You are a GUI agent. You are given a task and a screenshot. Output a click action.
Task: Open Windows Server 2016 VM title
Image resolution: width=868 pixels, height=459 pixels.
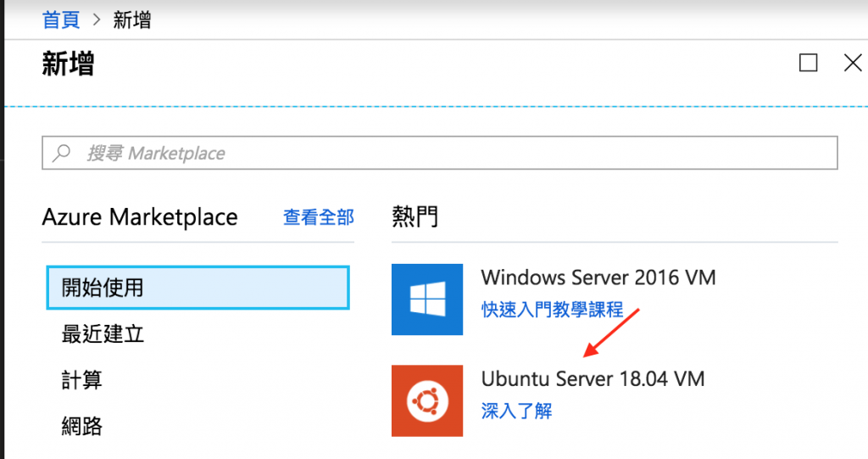pyautogui.click(x=598, y=277)
